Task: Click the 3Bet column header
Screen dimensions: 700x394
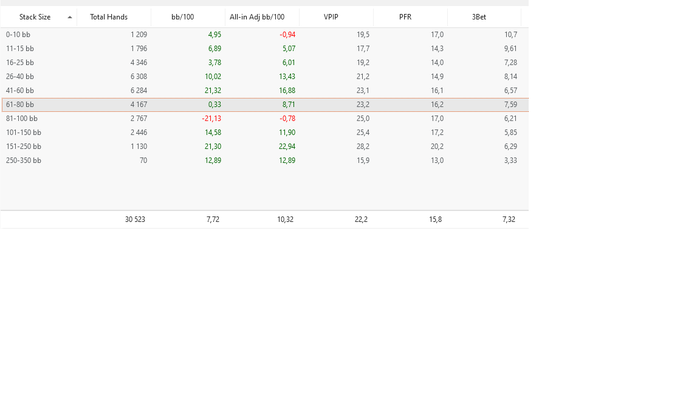Action: point(479,17)
